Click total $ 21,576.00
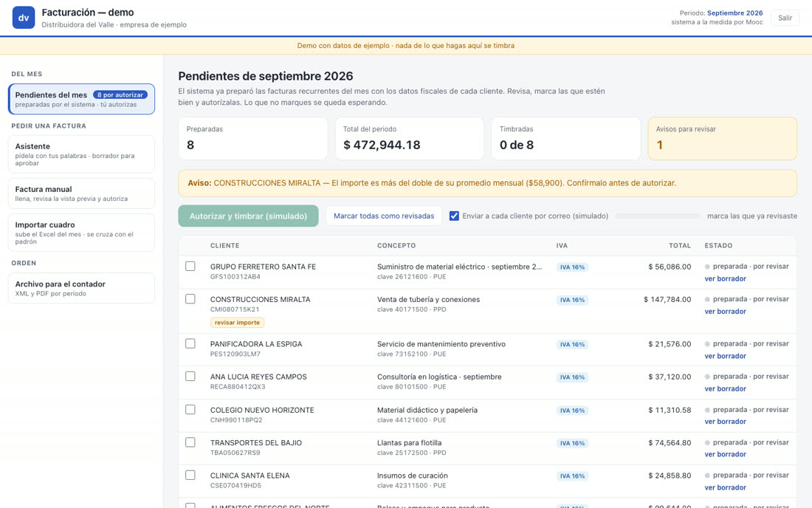 [669, 344]
